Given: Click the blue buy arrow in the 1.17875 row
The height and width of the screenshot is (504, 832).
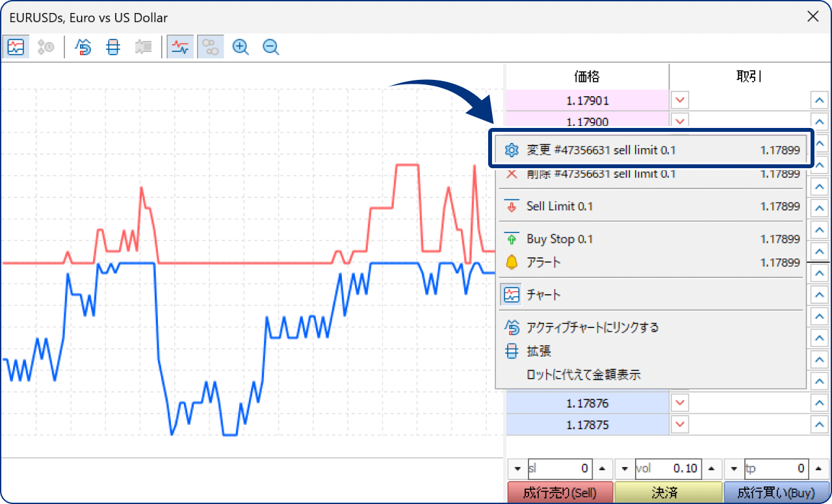Looking at the screenshot, I should 819,425.
